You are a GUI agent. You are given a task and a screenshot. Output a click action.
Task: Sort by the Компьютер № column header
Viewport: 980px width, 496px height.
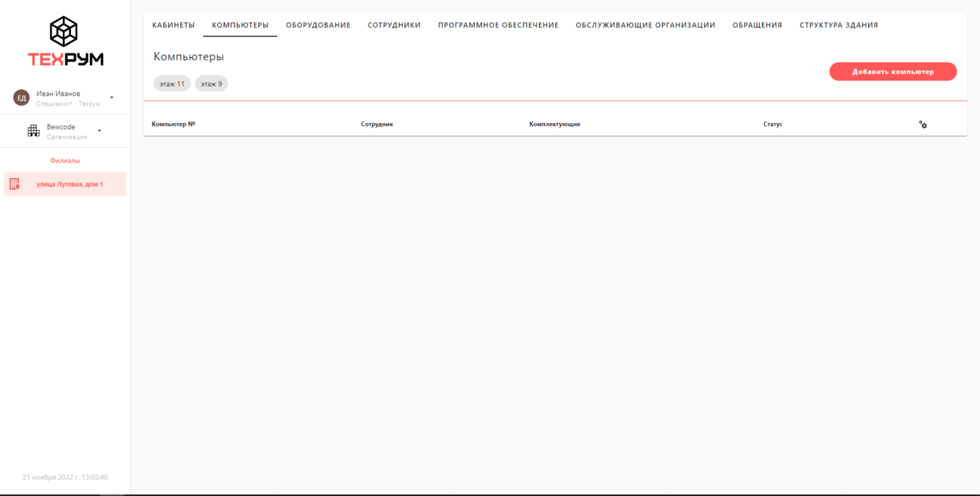[x=173, y=124]
